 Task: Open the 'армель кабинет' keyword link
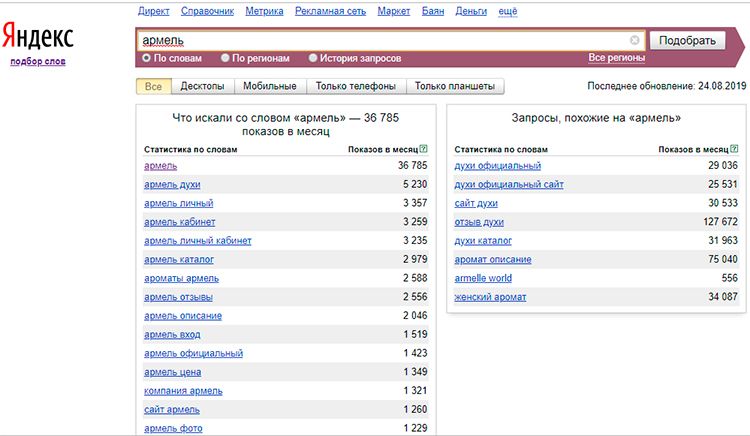[x=180, y=222]
